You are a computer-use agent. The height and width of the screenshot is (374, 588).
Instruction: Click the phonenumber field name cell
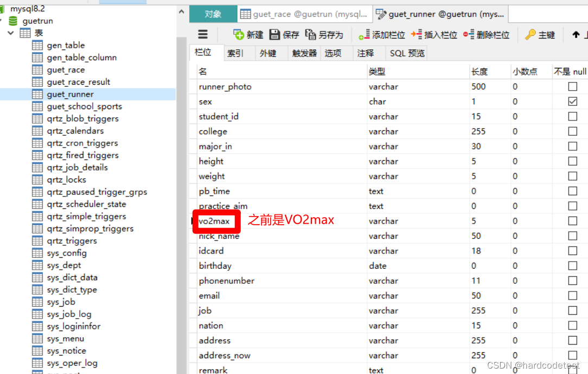coord(282,281)
